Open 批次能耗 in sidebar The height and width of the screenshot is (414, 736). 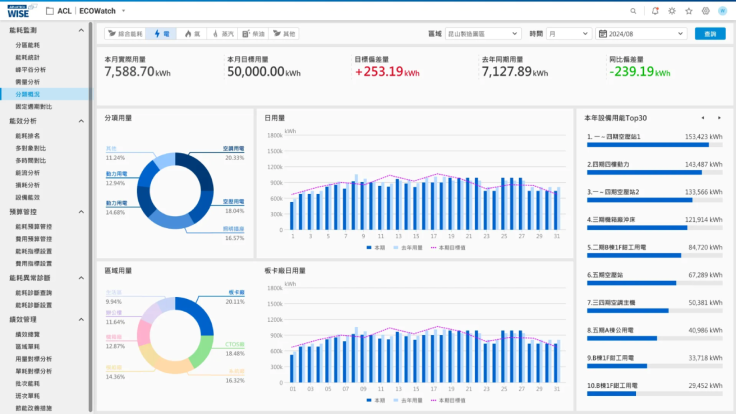point(28,383)
